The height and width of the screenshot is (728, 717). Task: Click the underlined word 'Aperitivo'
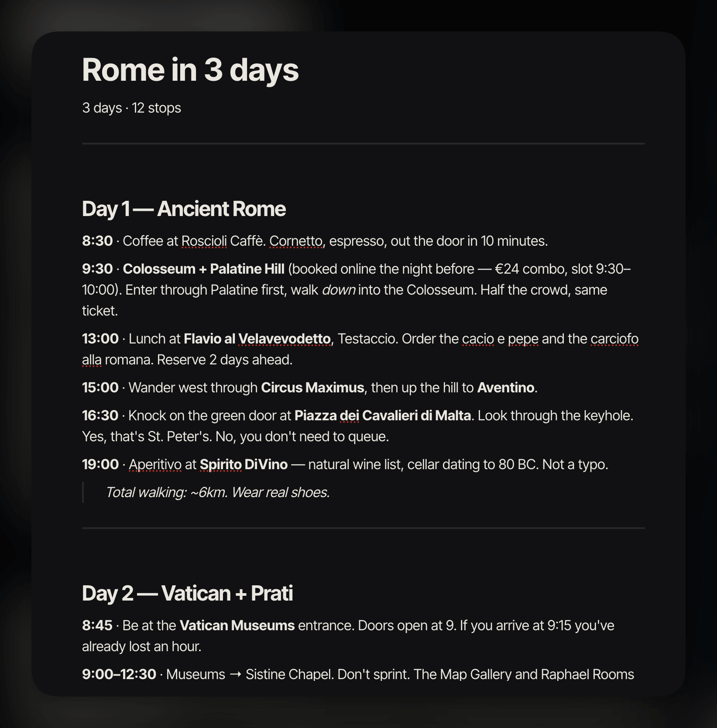155,464
